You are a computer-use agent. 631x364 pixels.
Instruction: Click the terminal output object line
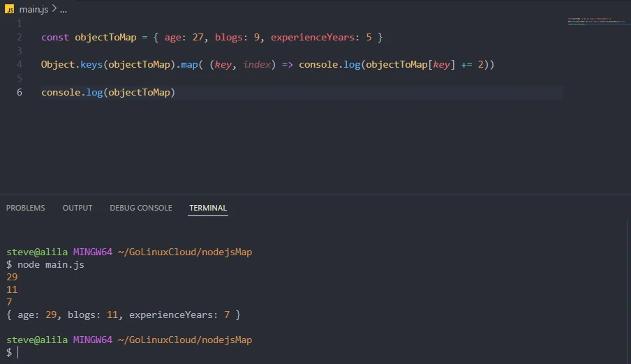click(123, 315)
